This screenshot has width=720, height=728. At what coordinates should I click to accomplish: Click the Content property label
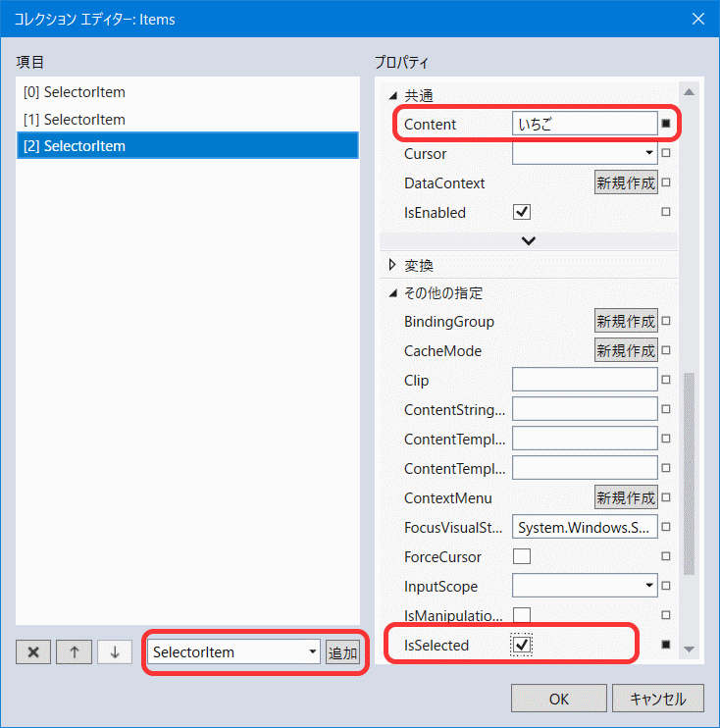point(430,124)
